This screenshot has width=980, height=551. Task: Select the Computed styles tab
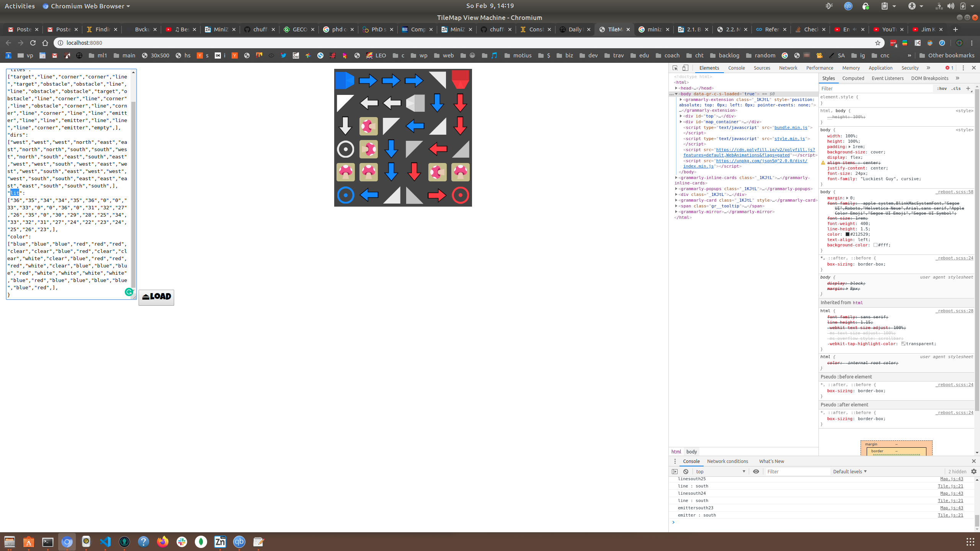853,78
